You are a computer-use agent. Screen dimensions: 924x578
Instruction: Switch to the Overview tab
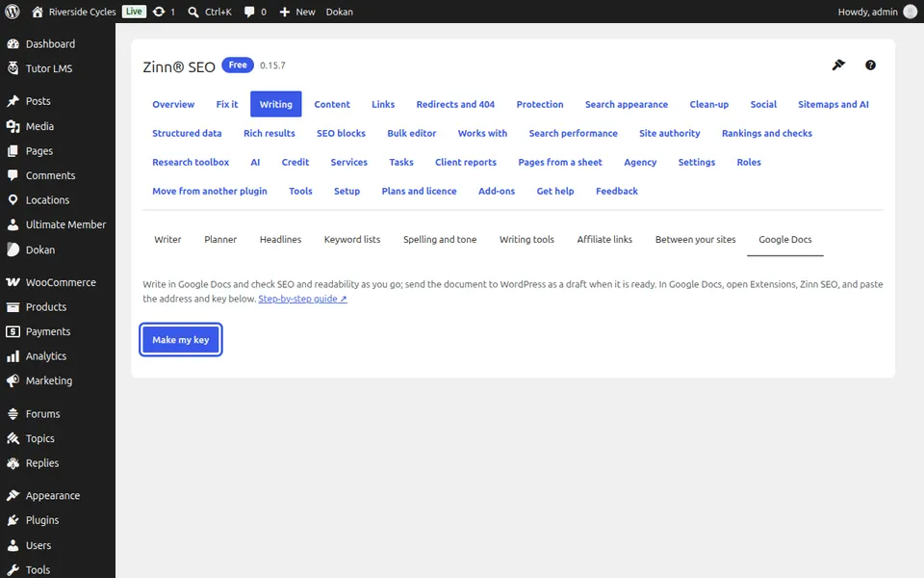coord(173,104)
